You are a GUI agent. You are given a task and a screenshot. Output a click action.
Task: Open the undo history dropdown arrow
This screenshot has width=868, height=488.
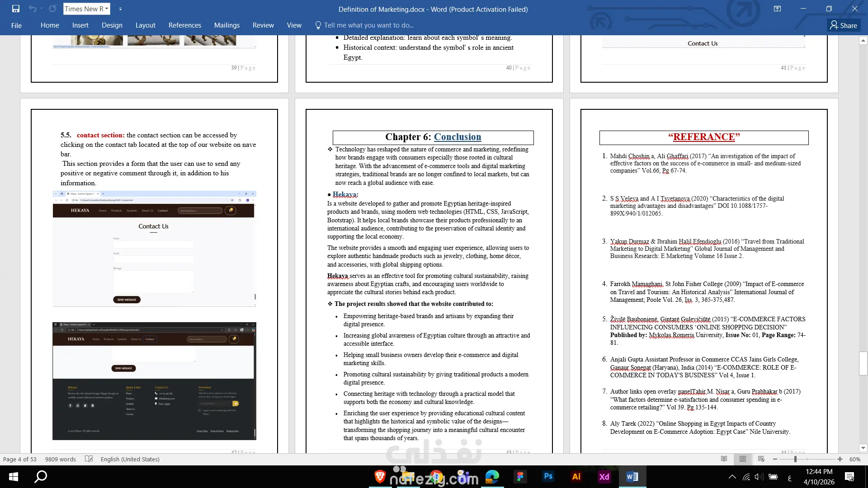(x=42, y=9)
